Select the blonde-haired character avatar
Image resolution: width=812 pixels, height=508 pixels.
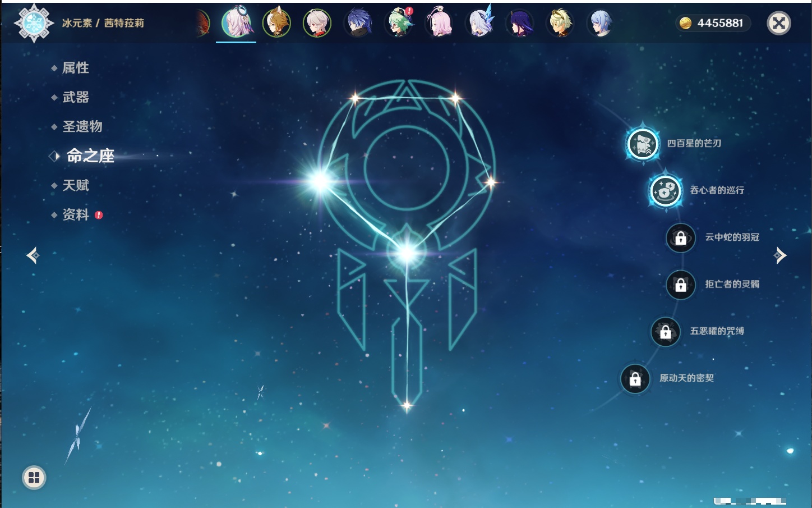tap(560, 23)
